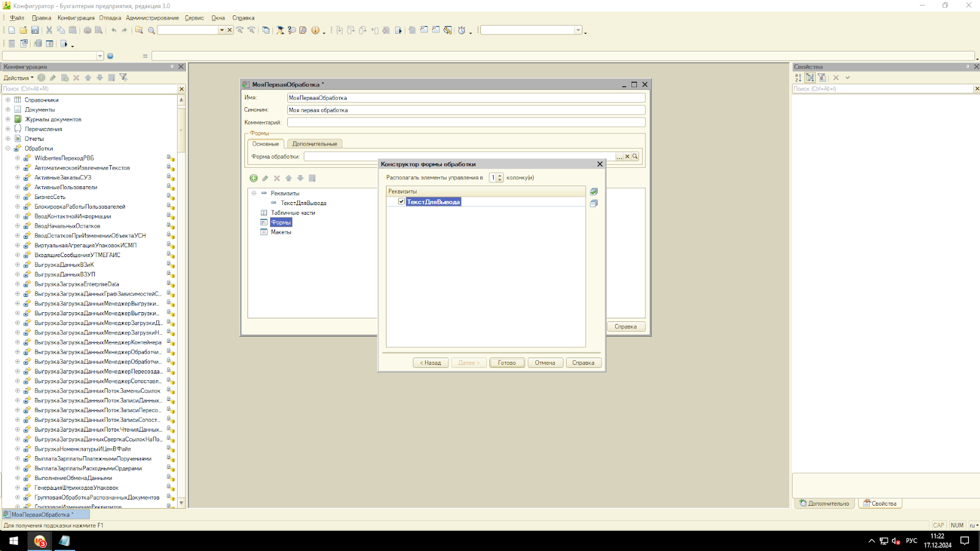Select ВыполнениеОбменаДанными in configuration tree
The height and width of the screenshot is (551, 980).
point(73,478)
